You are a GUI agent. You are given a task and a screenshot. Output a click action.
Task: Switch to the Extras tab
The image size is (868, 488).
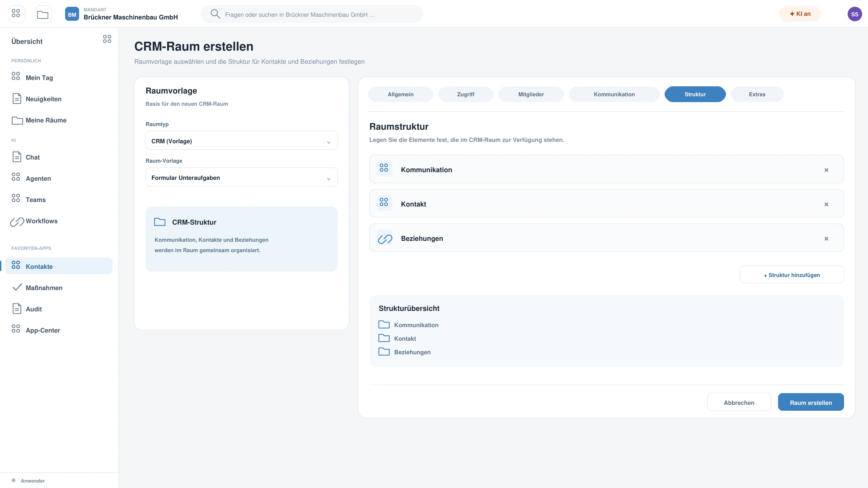757,94
